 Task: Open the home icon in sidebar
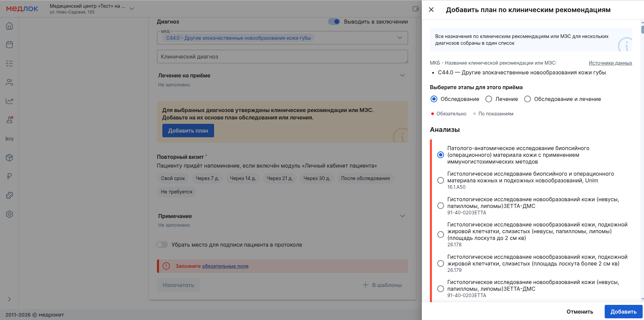[x=9, y=26]
